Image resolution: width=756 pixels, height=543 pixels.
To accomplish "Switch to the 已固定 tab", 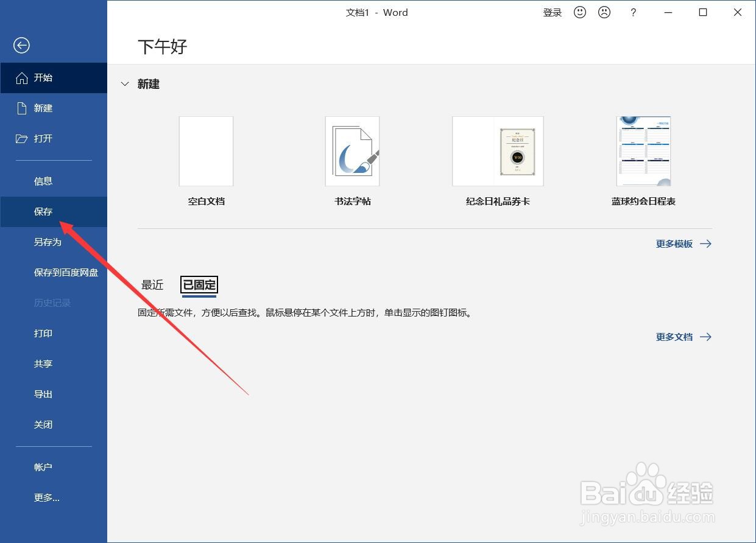I will tap(199, 285).
